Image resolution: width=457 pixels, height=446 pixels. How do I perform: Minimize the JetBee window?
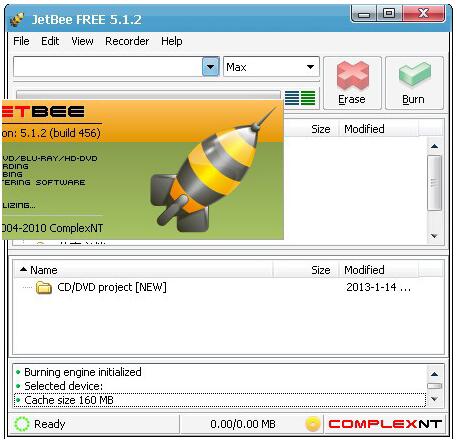tap(364, 14)
